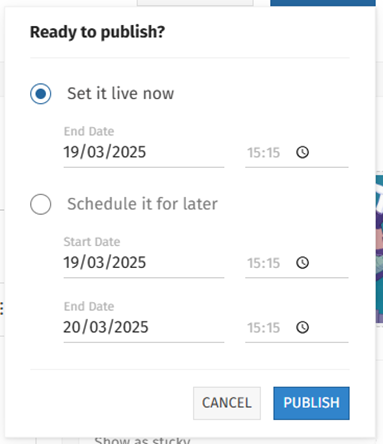Cancel the publish dialog
Image resolution: width=383 pixels, height=444 pixels.
click(x=227, y=403)
